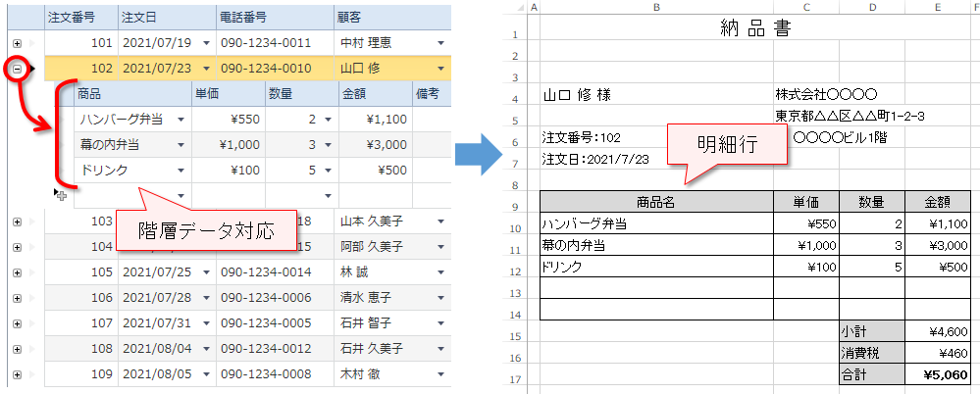Expand order 105 row details
This screenshot has height=394, width=980.
tap(18, 271)
